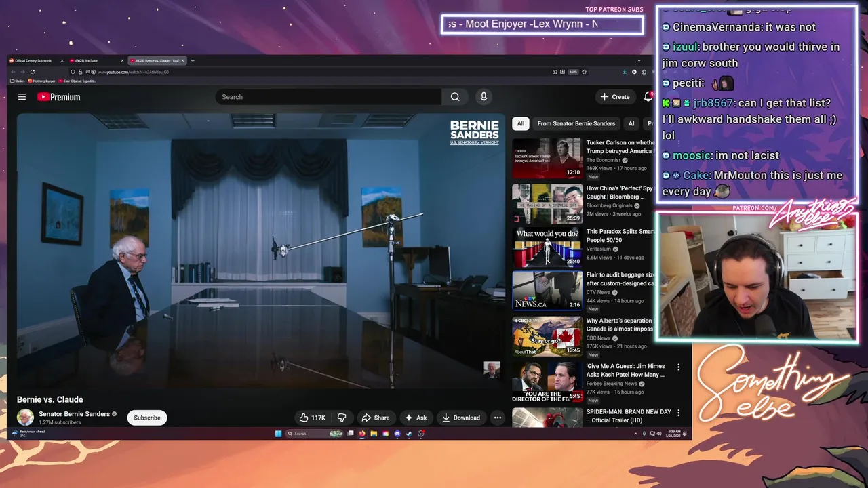The width and height of the screenshot is (868, 488).
Task: Click peciti username in chat
Action: [688, 83]
